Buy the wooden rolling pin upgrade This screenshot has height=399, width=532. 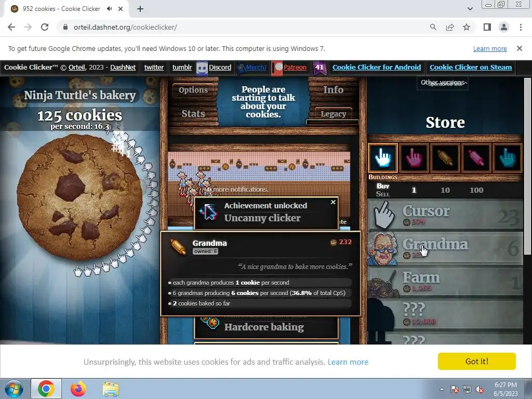pos(445,158)
